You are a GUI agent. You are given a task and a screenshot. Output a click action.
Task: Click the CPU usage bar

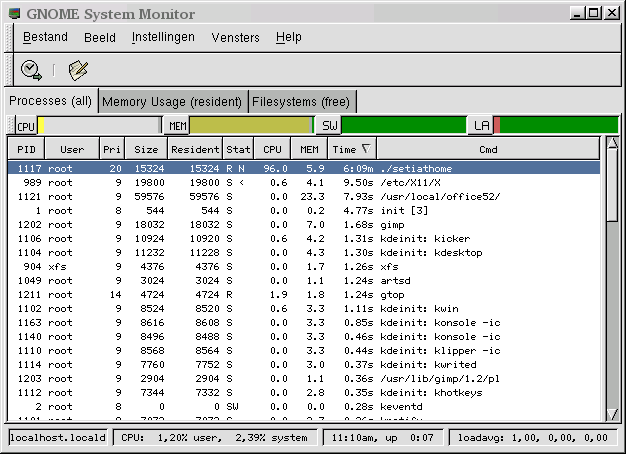[x=99, y=126]
